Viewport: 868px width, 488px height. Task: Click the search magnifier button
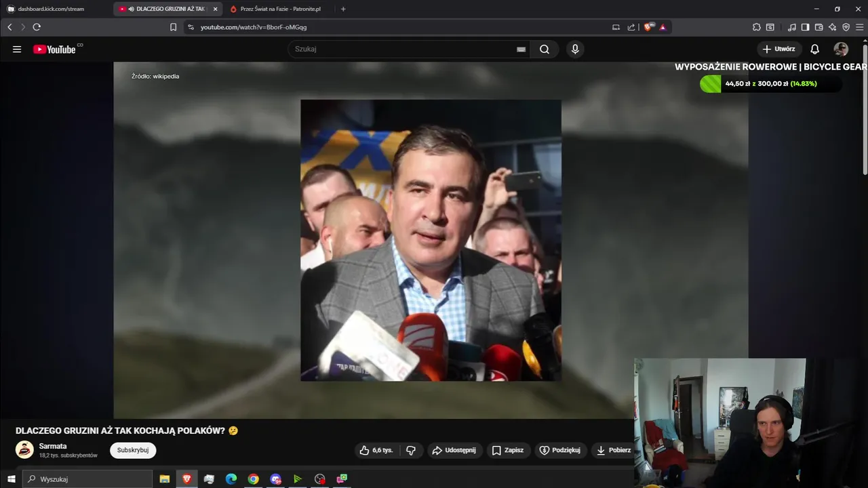pyautogui.click(x=545, y=49)
